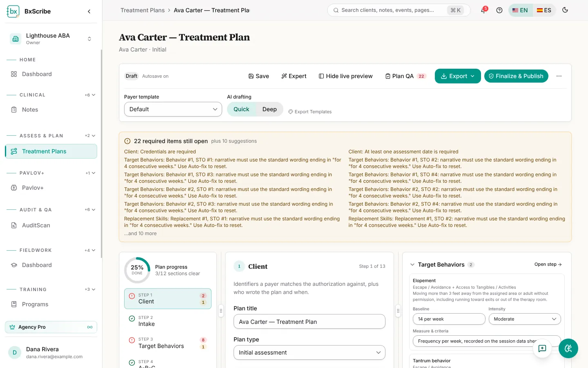Open the green assistant floating button
This screenshot has height=368, width=588.
click(568, 348)
